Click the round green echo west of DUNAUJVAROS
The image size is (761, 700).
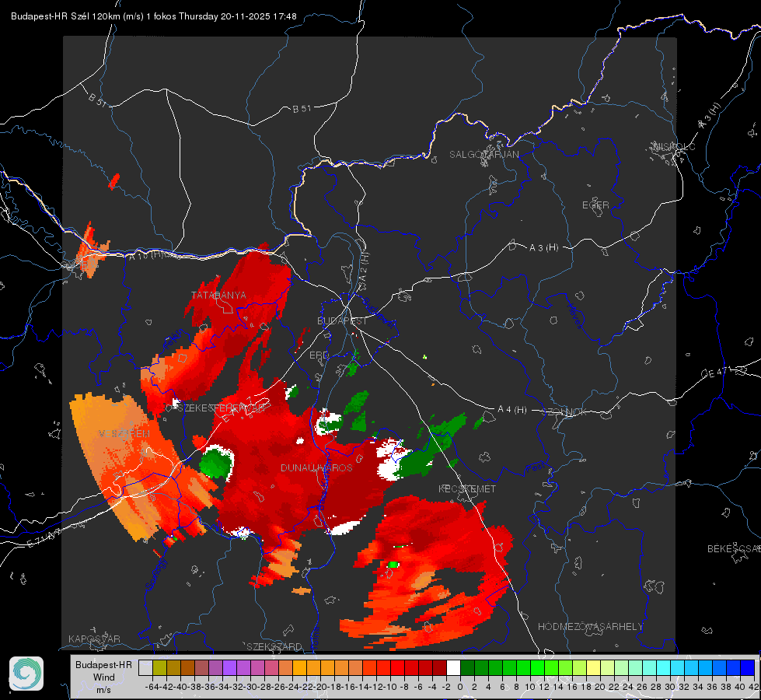click(216, 463)
